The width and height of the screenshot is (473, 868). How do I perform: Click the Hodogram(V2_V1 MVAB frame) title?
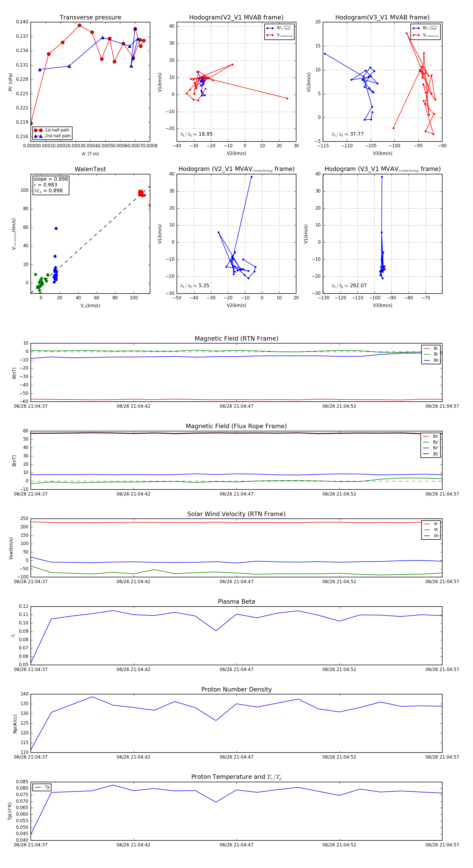(236, 18)
